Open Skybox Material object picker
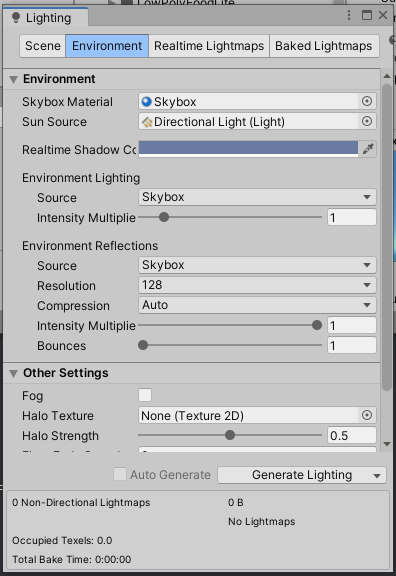 click(367, 101)
